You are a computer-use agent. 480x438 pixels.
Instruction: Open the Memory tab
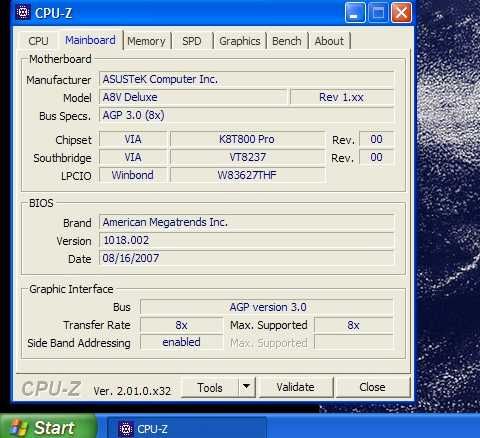coord(146,41)
